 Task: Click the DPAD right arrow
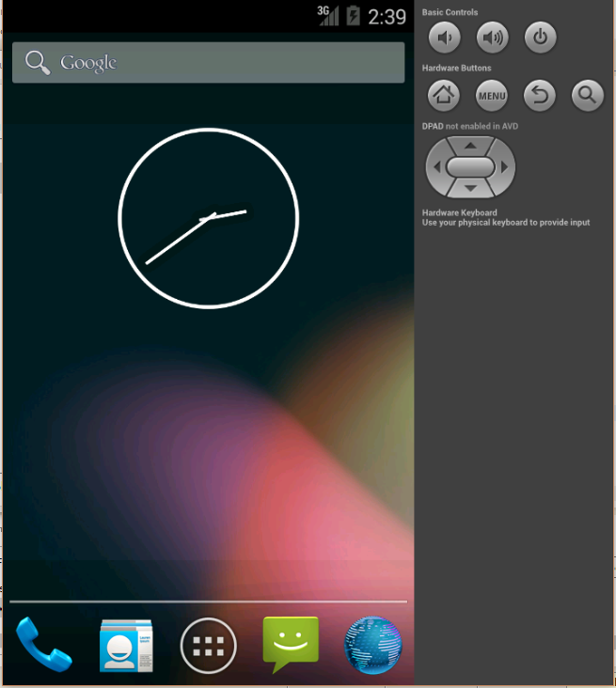pos(505,167)
